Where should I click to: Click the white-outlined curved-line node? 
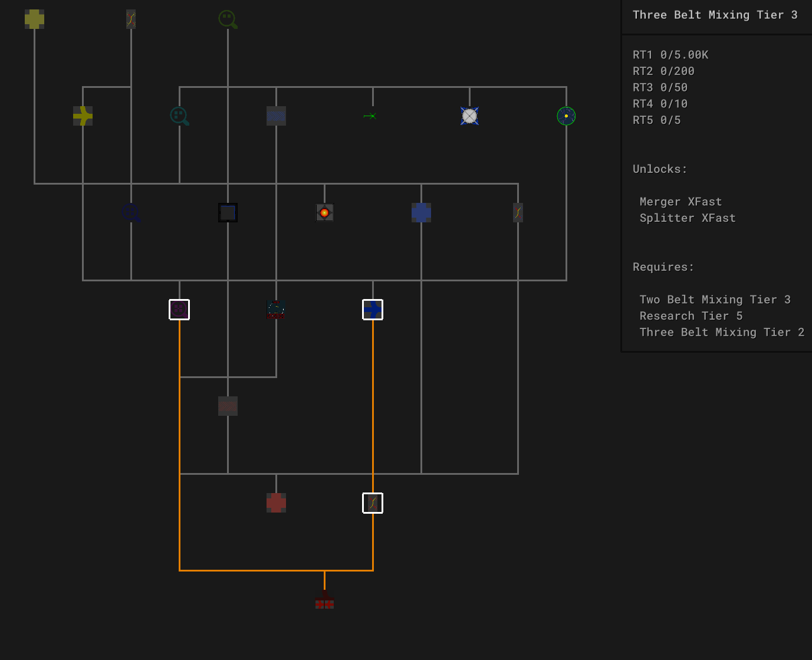373,503
